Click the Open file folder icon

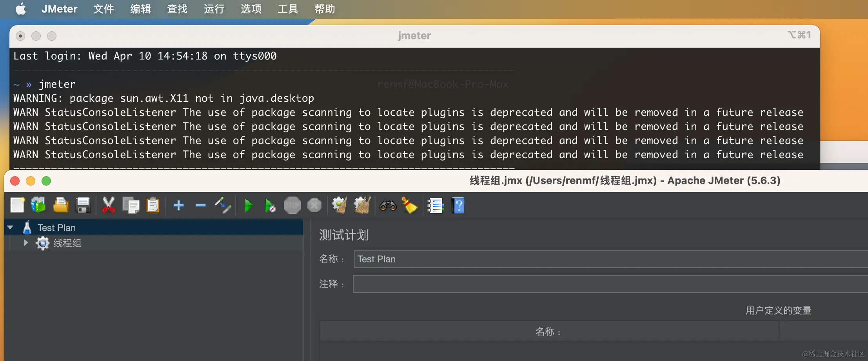click(x=61, y=205)
